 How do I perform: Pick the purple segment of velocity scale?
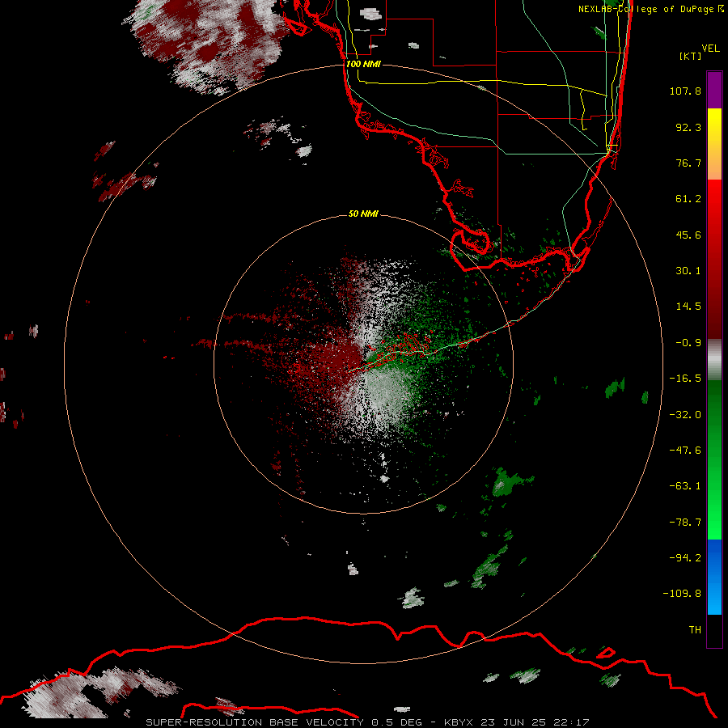click(x=714, y=91)
